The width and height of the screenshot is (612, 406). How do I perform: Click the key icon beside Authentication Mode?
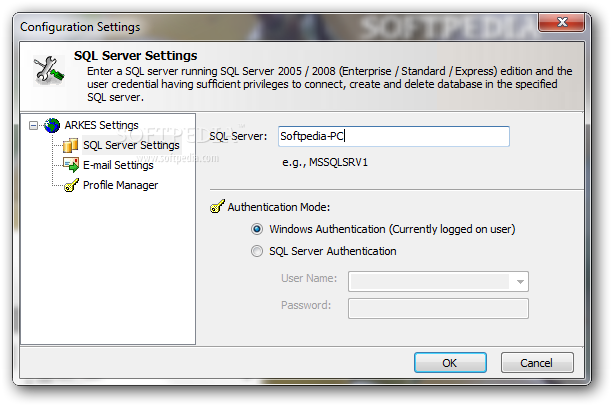217,206
